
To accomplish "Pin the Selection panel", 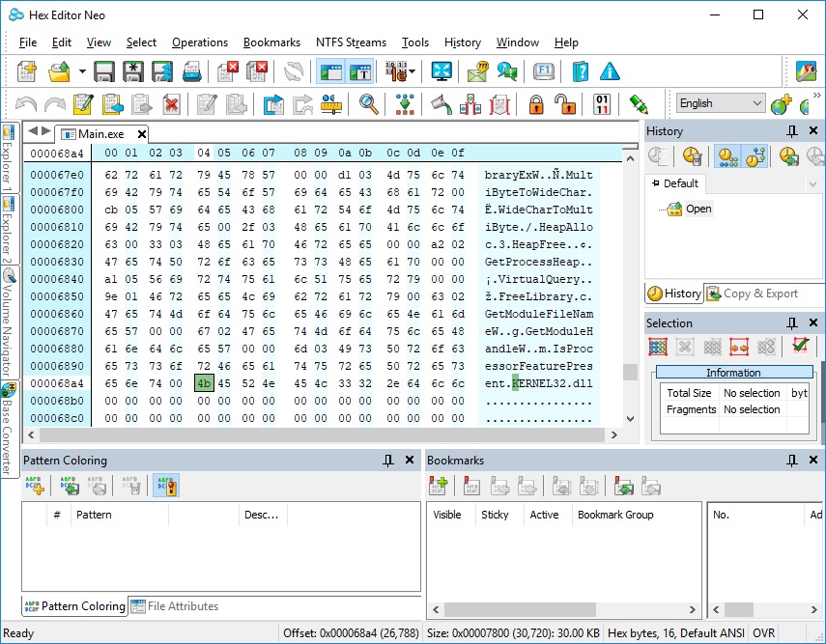I will 792,322.
